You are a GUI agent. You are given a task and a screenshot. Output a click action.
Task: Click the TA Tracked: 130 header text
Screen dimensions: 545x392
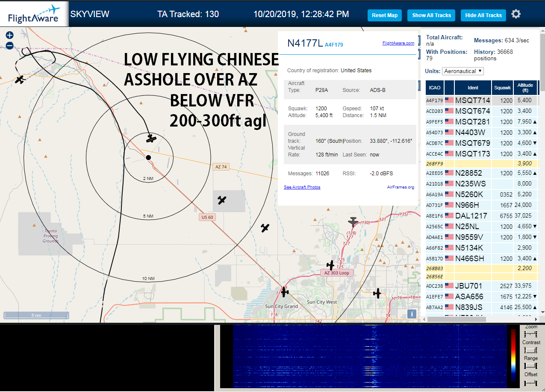pyautogui.click(x=188, y=14)
